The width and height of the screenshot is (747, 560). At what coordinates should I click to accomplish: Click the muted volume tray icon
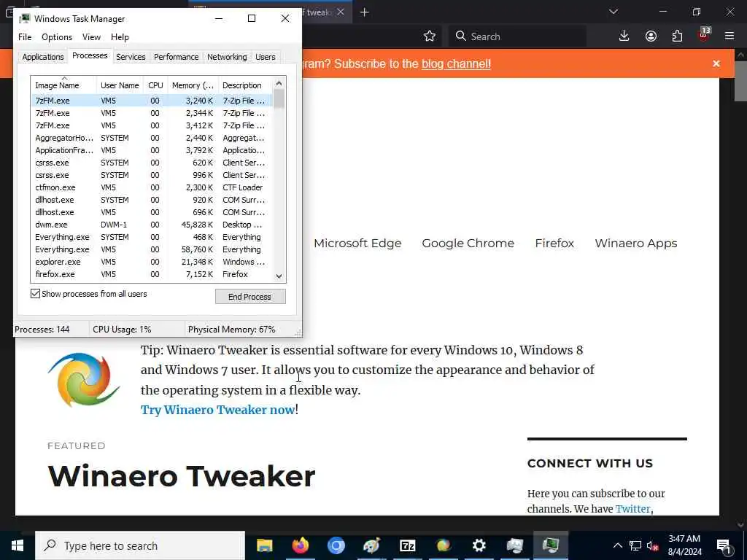[x=652, y=545]
